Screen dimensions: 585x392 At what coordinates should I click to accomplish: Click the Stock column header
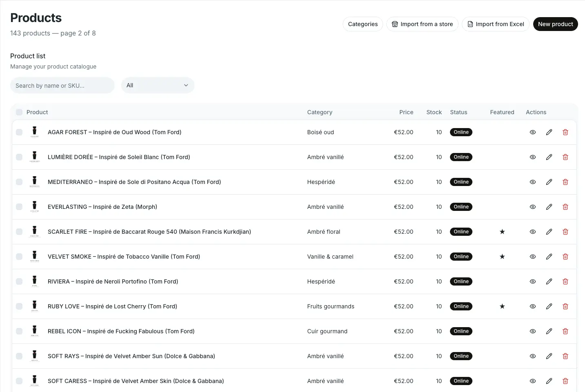(434, 112)
